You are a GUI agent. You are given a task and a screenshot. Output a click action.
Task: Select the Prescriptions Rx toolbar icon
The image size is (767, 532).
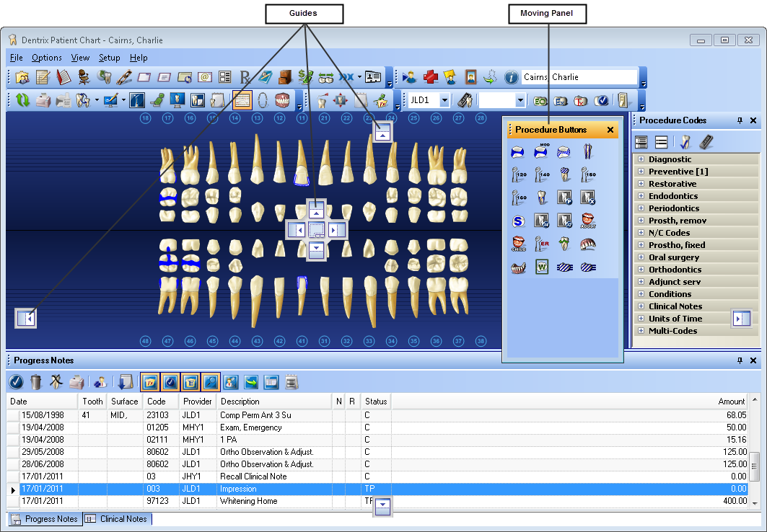(245, 77)
